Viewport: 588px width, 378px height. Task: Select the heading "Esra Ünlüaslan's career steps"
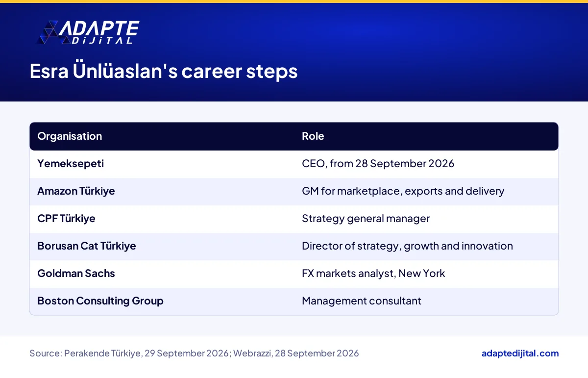[x=164, y=72]
